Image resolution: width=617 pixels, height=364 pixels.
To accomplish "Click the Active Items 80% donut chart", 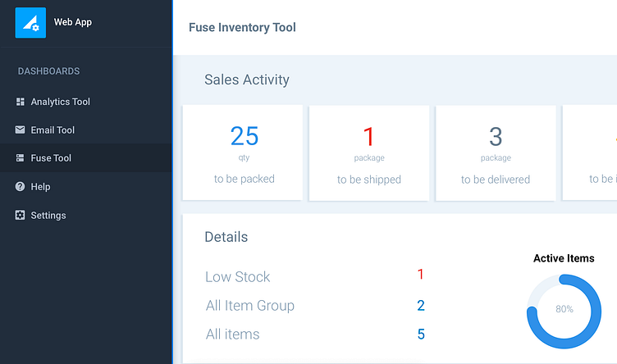I will (x=564, y=310).
